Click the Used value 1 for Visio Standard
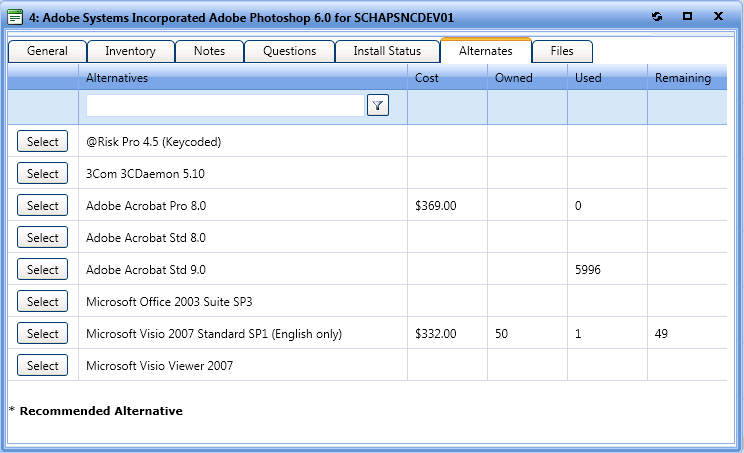This screenshot has width=744, height=453. coord(578,333)
